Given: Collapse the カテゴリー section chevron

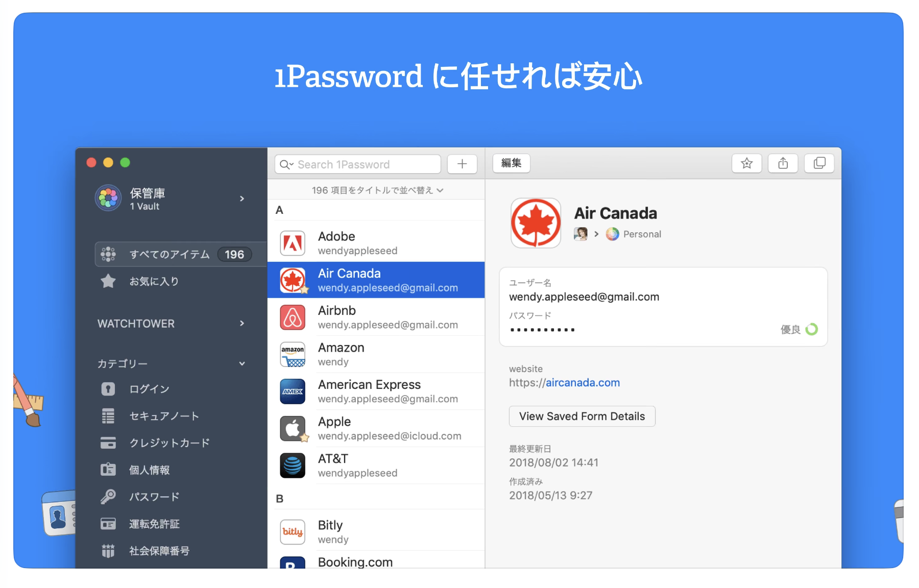Looking at the screenshot, I should [242, 364].
